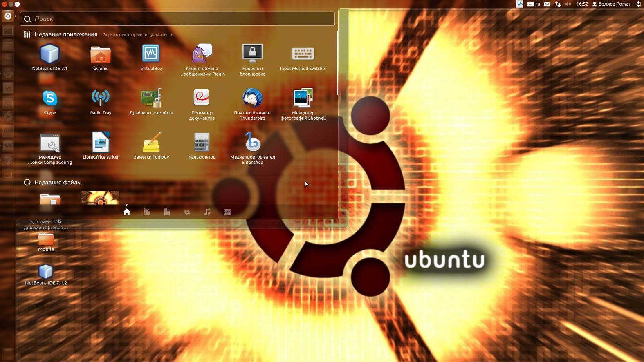Image resolution: width=644 pixels, height=362 pixels.
Task: Open the Ubuntu wallpaper thumbnail in recent files
Action: 100,198
